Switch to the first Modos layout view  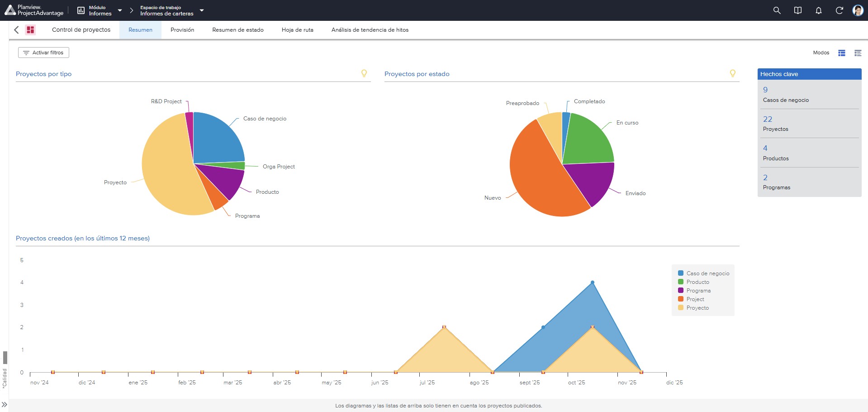(842, 53)
